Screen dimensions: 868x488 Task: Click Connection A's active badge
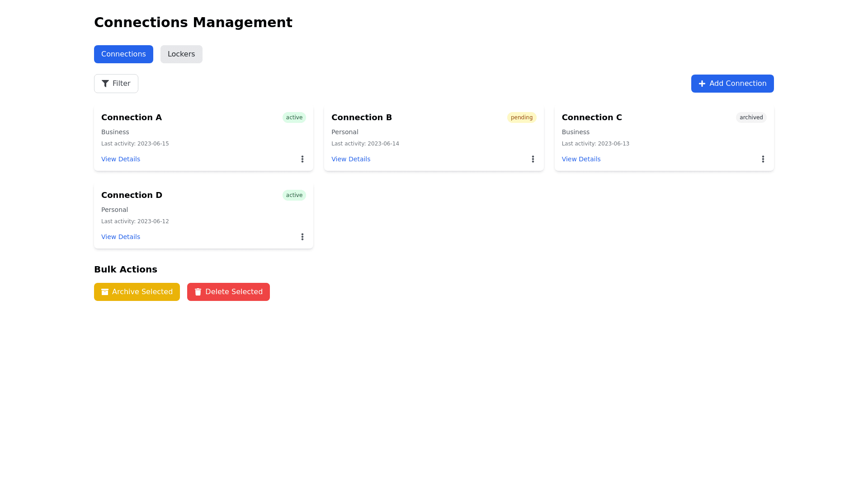[294, 117]
